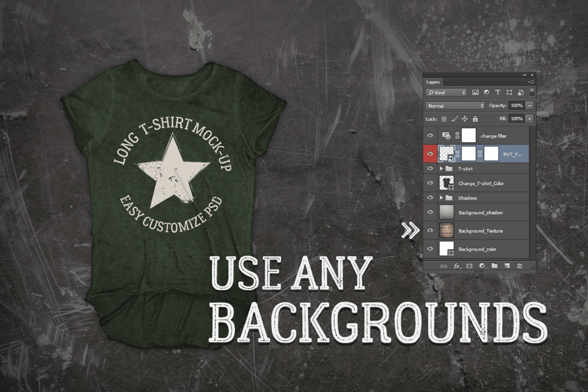The image size is (588, 392).
Task: Click the Opacity 100% value field
Action: (517, 105)
